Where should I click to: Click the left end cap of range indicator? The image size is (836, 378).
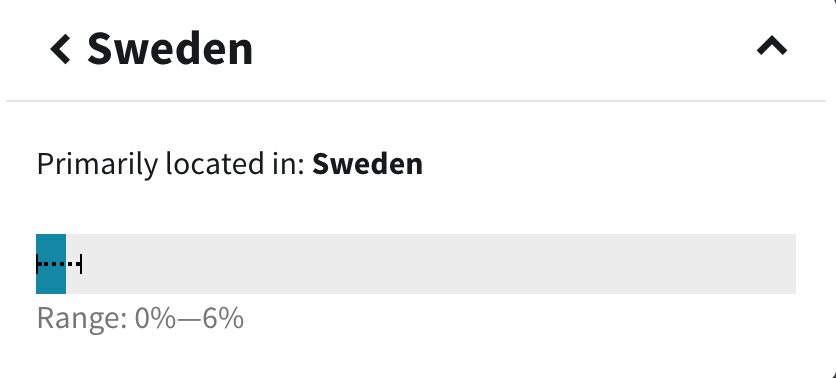37,264
